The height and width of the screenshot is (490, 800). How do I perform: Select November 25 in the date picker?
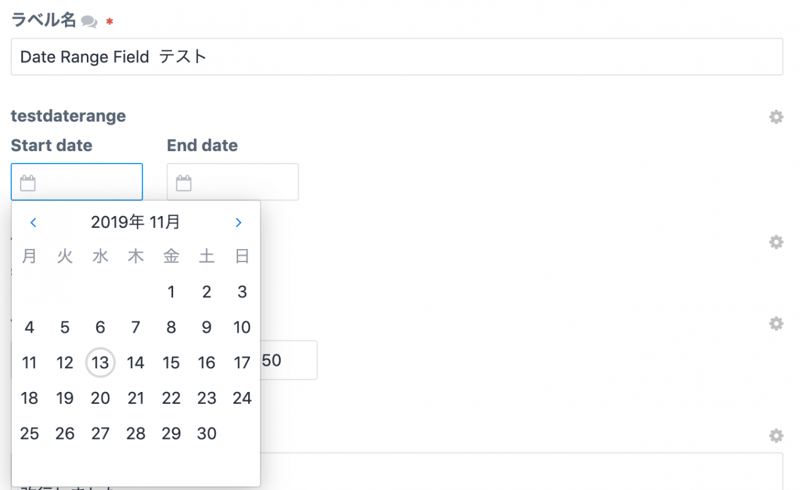click(29, 433)
